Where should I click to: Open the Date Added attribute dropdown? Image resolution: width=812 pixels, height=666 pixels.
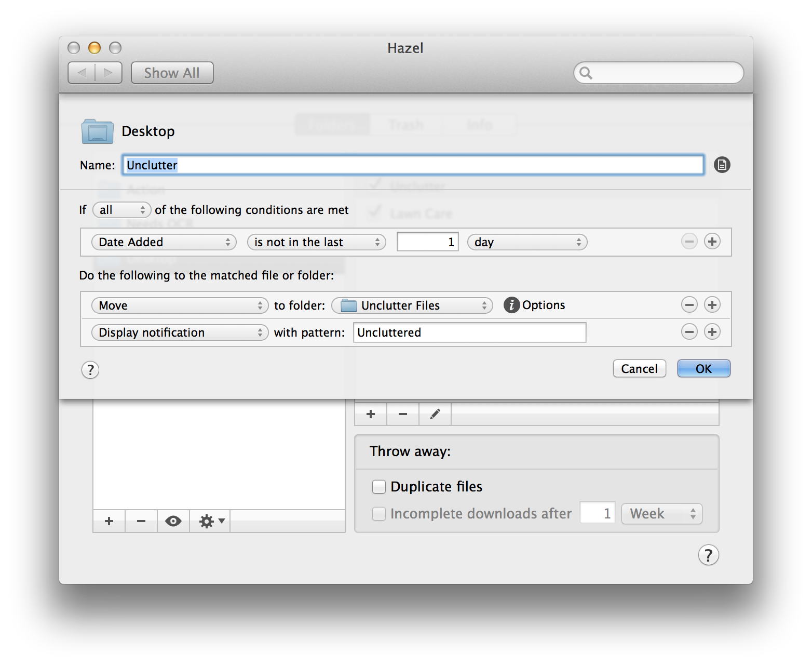164,242
